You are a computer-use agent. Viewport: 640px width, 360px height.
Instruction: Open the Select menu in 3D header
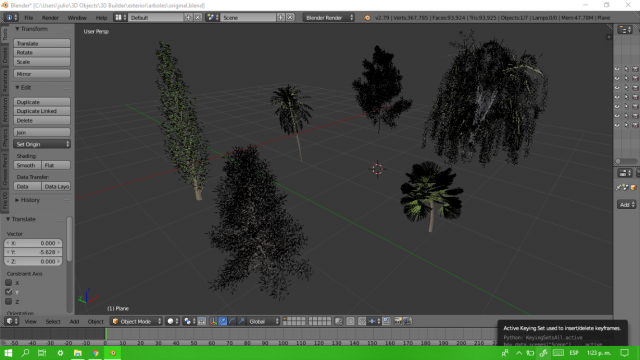[53, 321]
